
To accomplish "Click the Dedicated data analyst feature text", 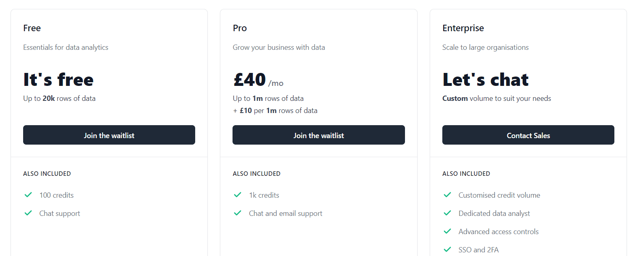I will pyautogui.click(x=494, y=213).
